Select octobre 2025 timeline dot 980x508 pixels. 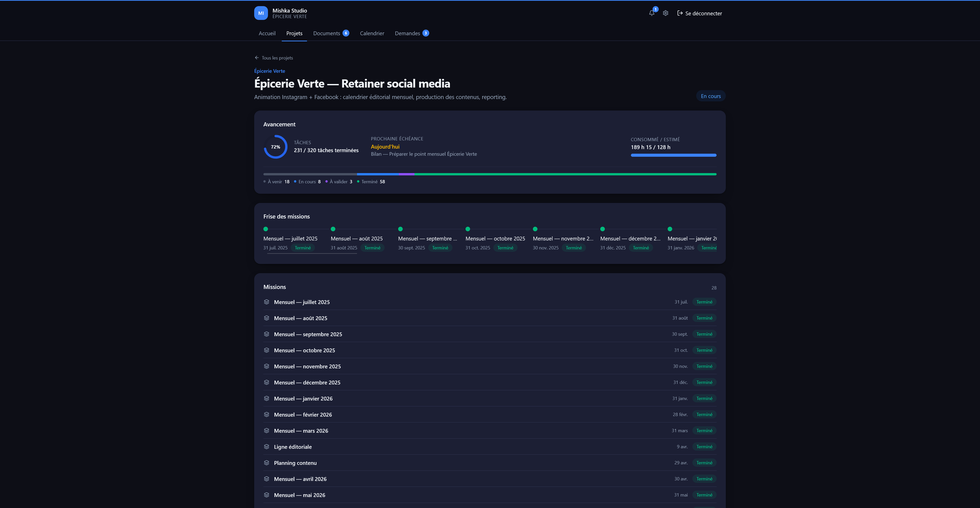pos(468,229)
